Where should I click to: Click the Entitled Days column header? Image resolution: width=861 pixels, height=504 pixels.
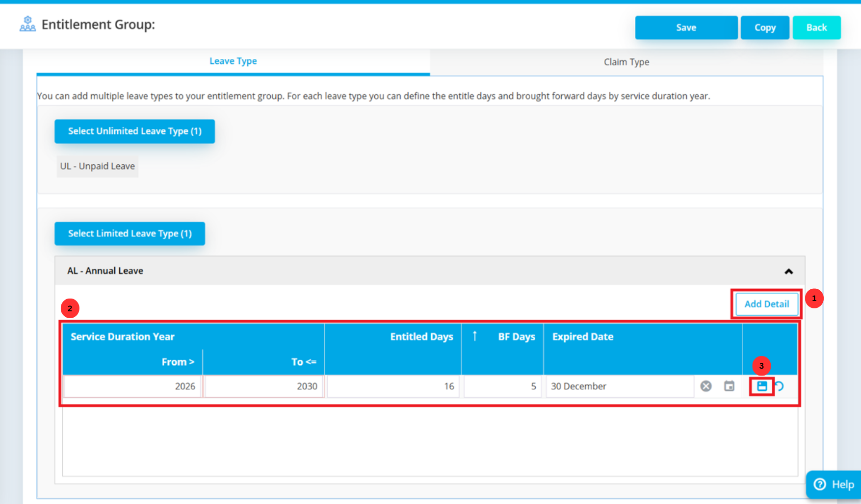coord(393,349)
